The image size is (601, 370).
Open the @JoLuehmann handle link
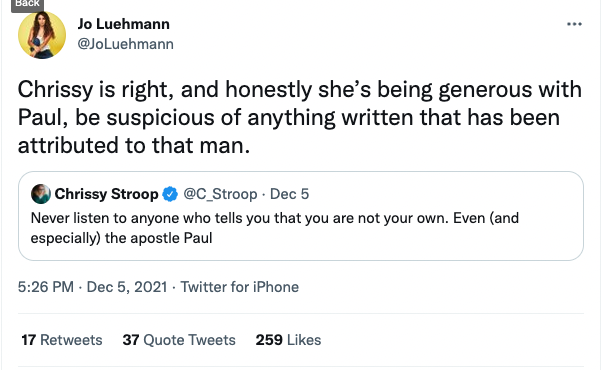tap(125, 44)
